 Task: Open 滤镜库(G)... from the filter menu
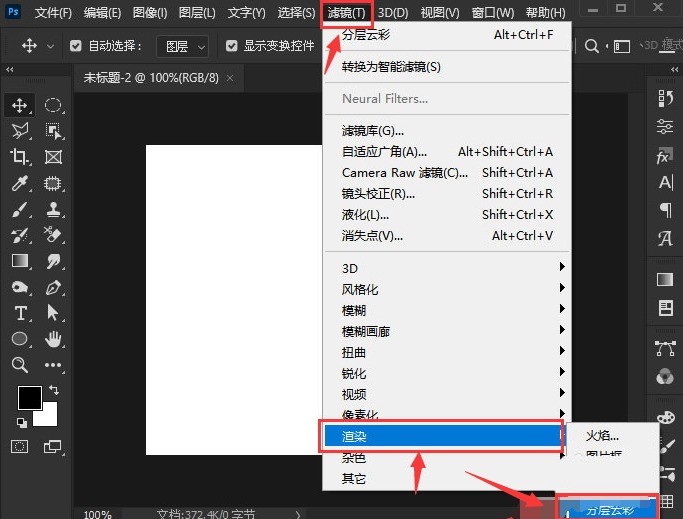pyautogui.click(x=447, y=130)
